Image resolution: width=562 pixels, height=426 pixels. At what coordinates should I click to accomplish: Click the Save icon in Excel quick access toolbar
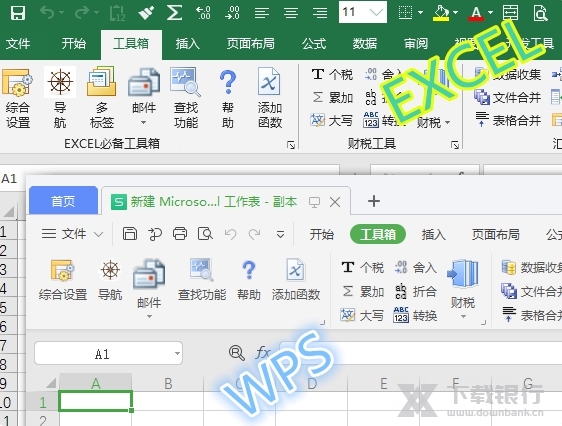(x=18, y=13)
